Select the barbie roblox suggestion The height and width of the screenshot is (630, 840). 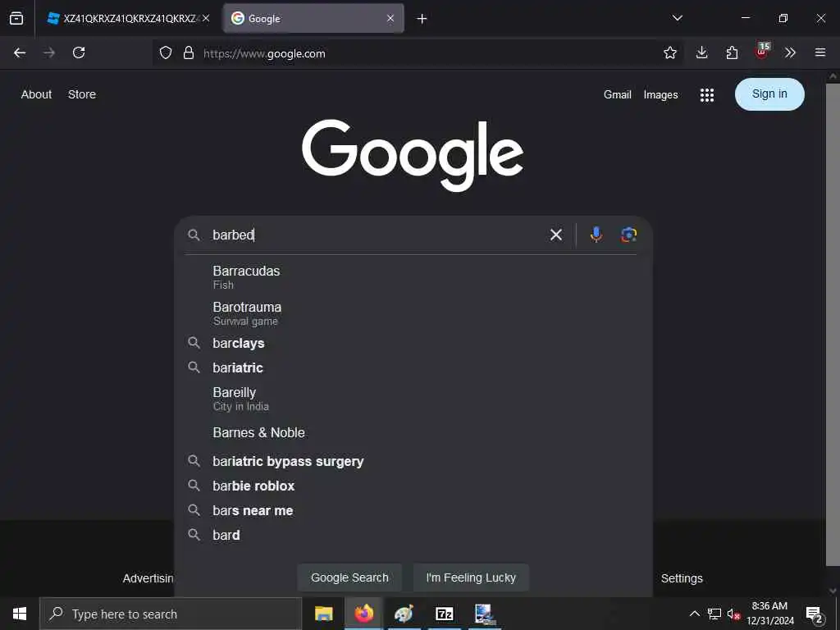(x=412, y=486)
